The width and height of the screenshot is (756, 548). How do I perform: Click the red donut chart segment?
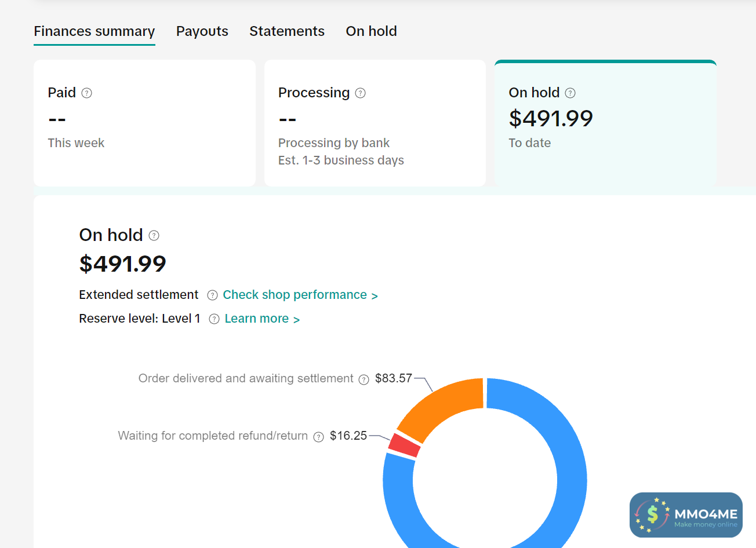(x=404, y=445)
